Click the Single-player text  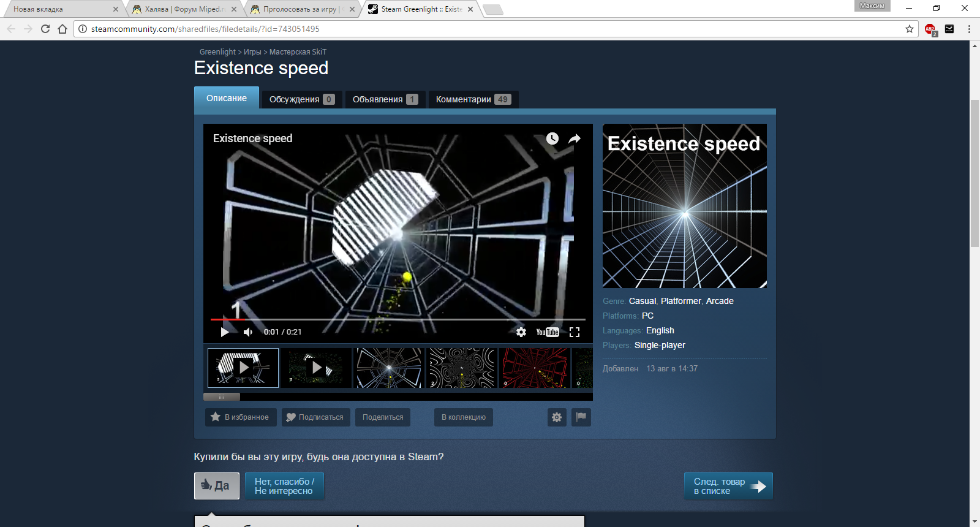pyautogui.click(x=660, y=345)
